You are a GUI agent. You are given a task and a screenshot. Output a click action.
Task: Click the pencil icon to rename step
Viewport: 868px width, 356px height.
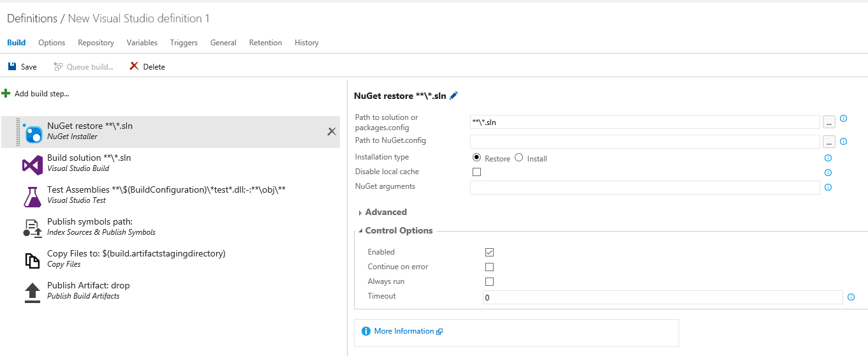coord(454,96)
